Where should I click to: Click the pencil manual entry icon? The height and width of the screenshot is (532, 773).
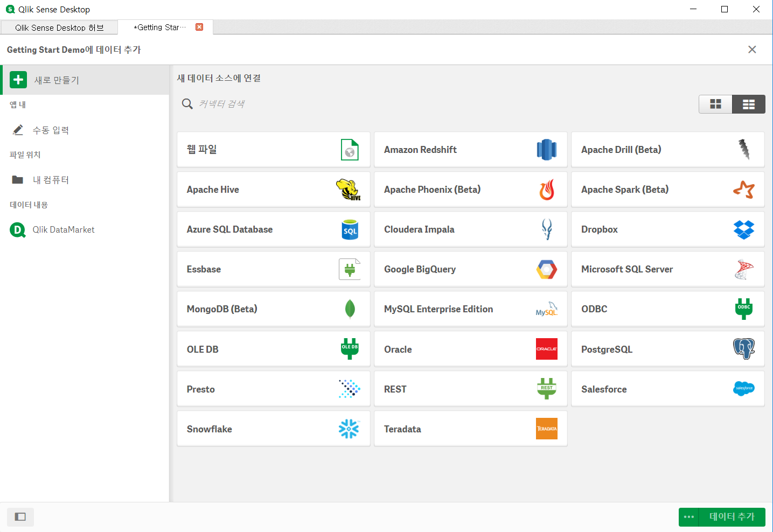18,130
